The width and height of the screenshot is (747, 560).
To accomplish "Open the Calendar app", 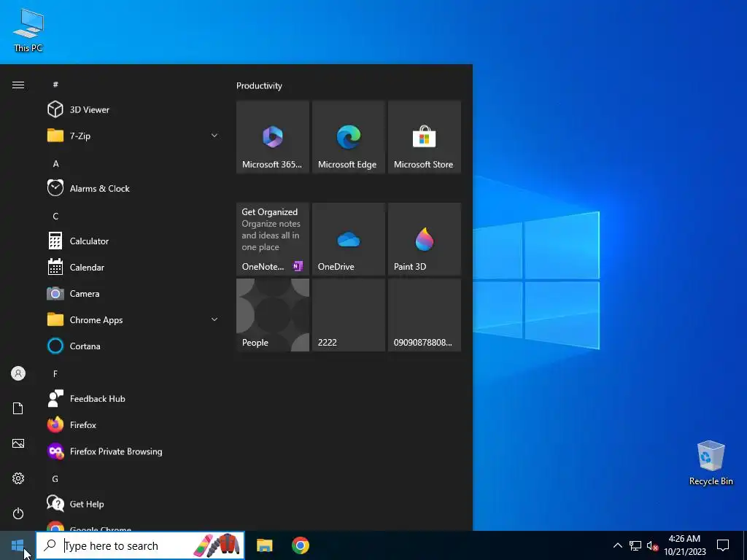I will (133, 267).
